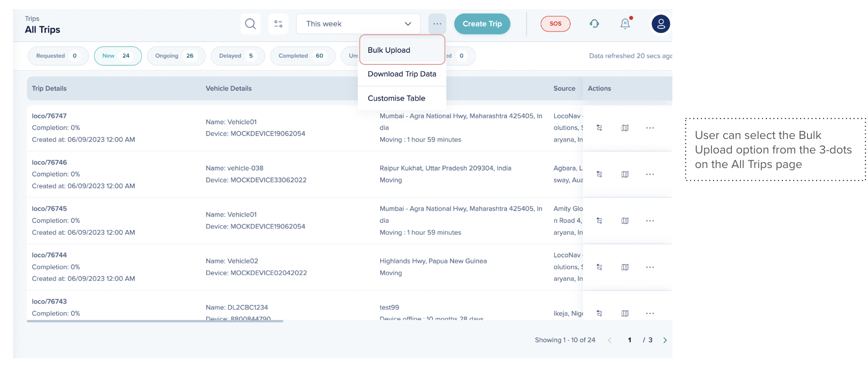This screenshot has height=367, width=868.
Task: Click the headset support icon
Action: coord(594,24)
